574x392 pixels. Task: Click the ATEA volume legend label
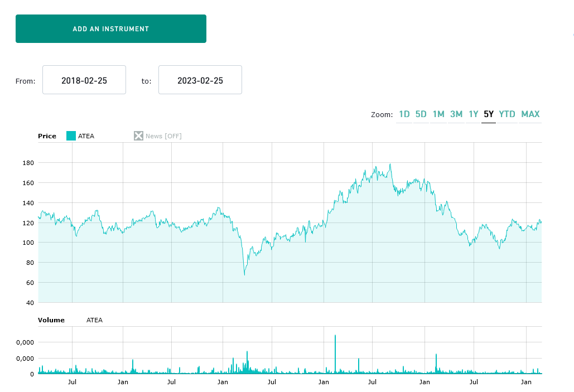[94, 320]
